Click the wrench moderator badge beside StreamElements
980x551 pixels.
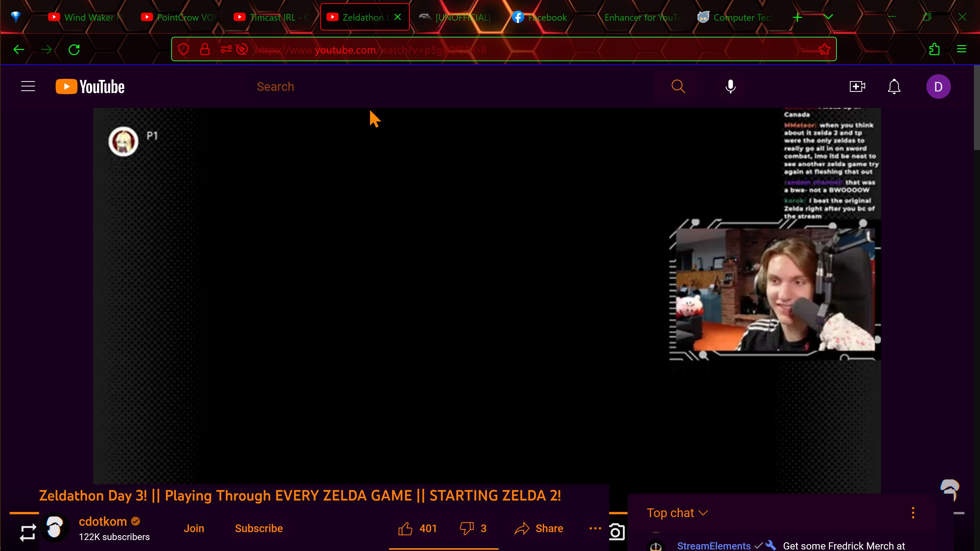tap(771, 546)
